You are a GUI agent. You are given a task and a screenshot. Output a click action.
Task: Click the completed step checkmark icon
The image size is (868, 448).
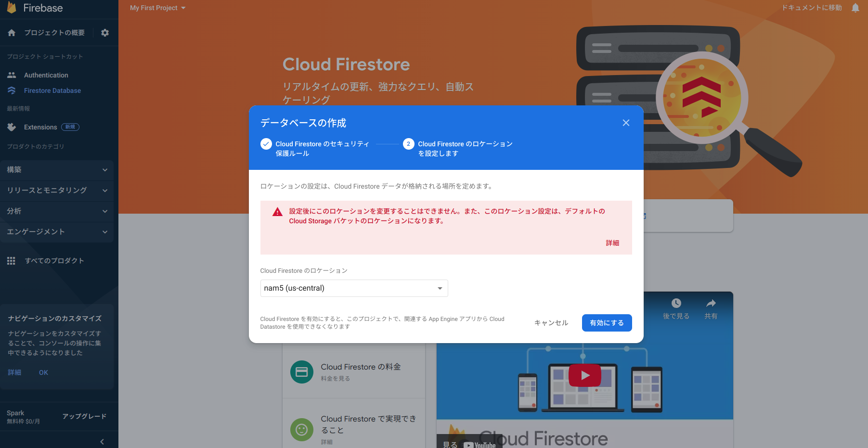pos(266,144)
